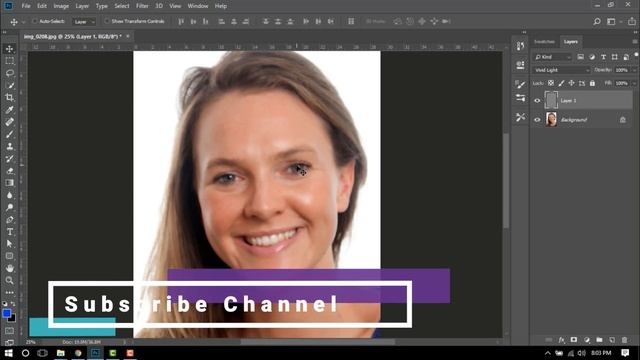Image resolution: width=640 pixels, height=360 pixels.
Task: Select the Rectangle shape tool
Action: (9, 256)
